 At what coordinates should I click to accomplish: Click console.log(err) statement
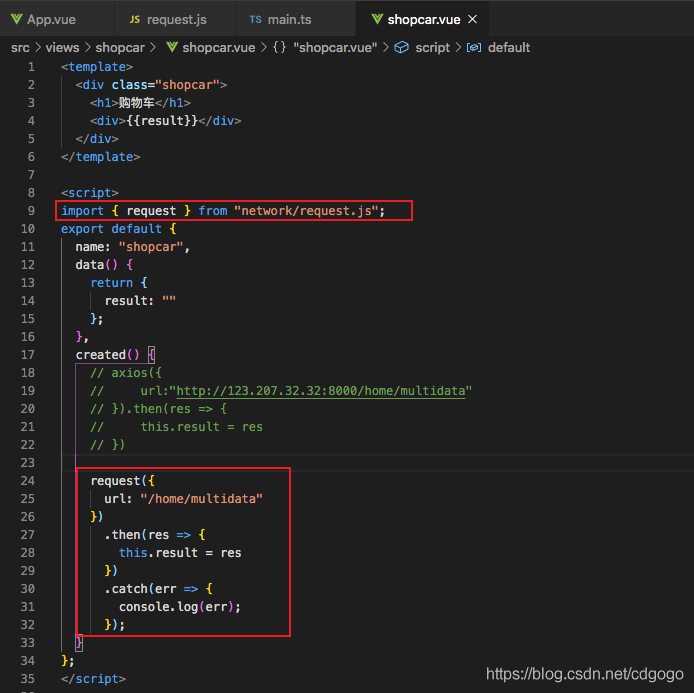coord(180,607)
